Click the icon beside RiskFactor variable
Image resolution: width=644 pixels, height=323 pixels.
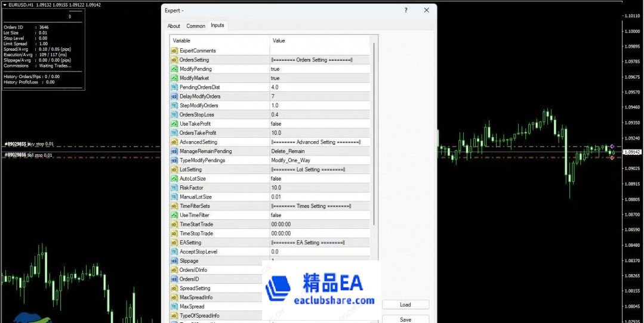pyautogui.click(x=174, y=188)
